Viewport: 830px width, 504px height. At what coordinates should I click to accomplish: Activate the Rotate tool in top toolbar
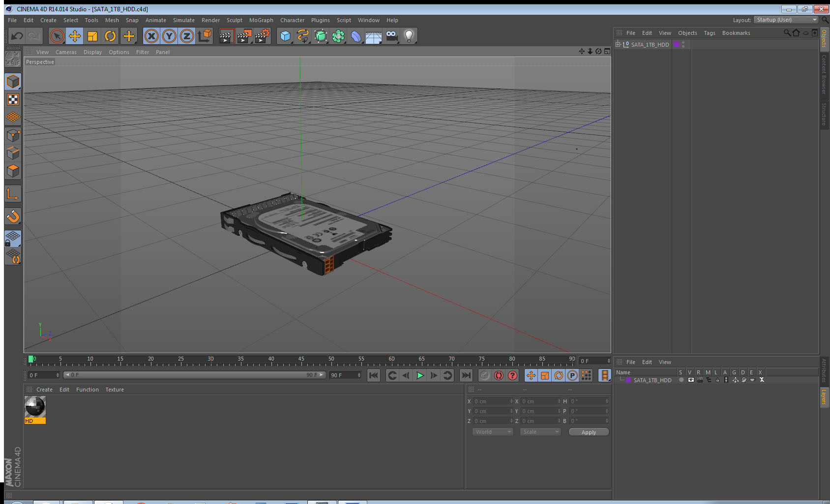tap(110, 36)
